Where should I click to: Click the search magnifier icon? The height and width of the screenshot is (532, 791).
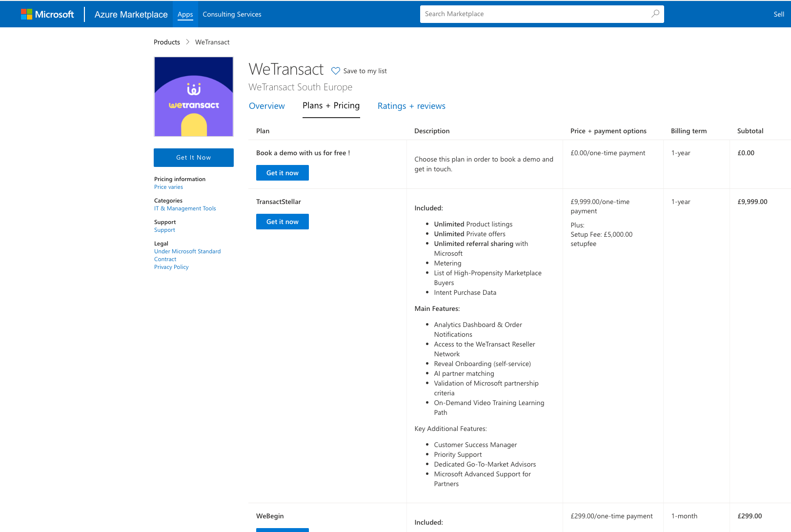(655, 14)
